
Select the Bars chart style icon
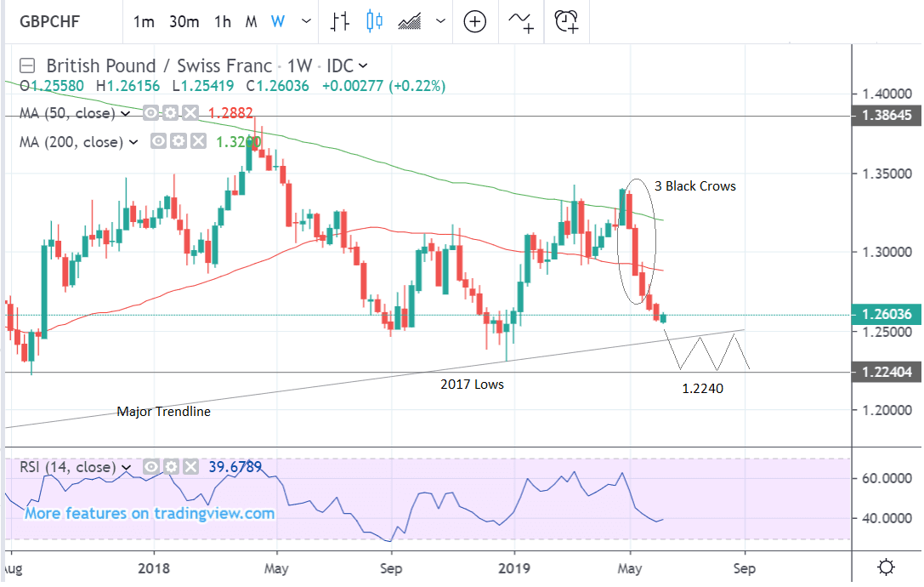(x=341, y=21)
